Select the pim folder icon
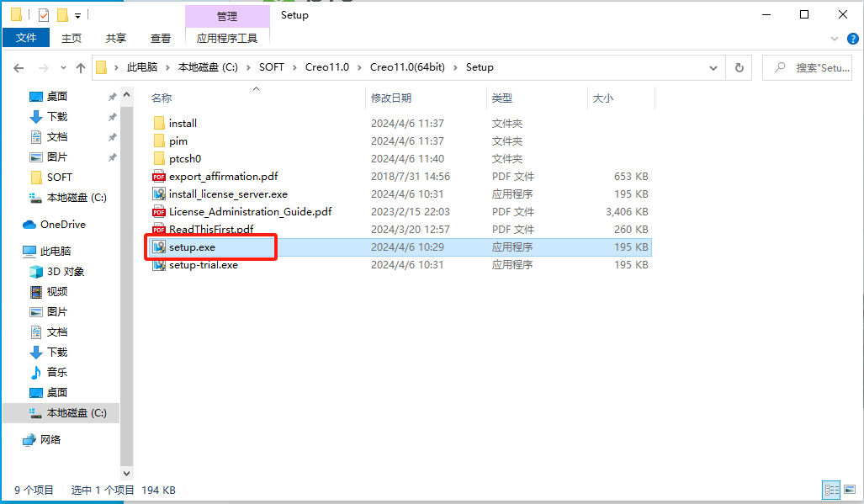864x504 pixels. click(x=159, y=141)
